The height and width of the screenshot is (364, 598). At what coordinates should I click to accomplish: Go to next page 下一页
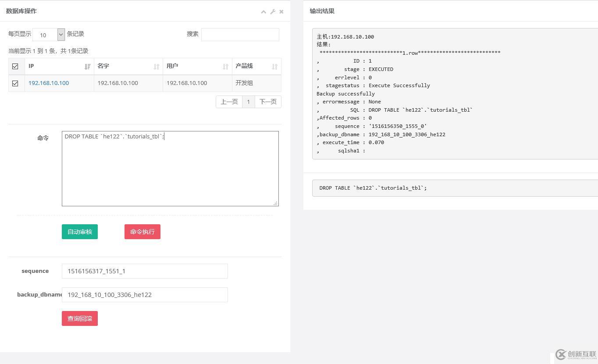[268, 102]
